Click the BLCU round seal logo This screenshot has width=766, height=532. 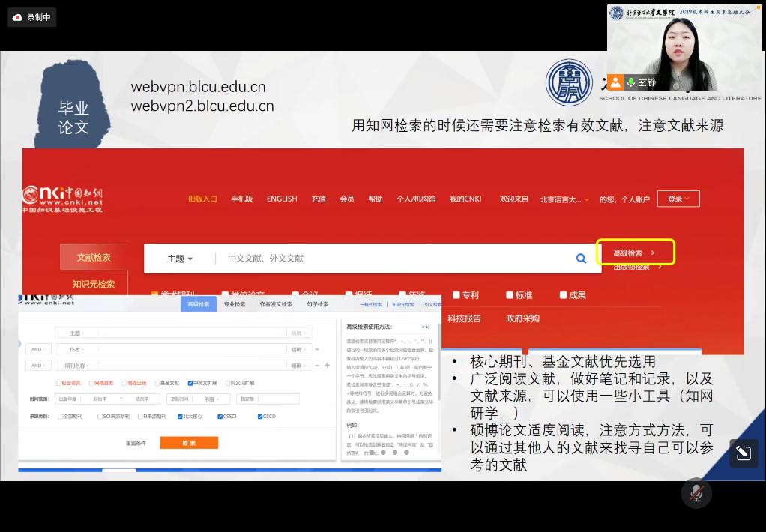tap(569, 82)
